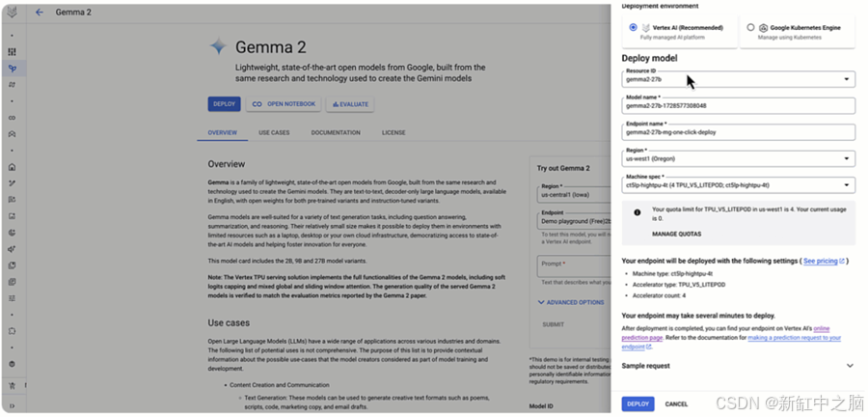Switch to the OVERVIEW tab

pos(223,133)
